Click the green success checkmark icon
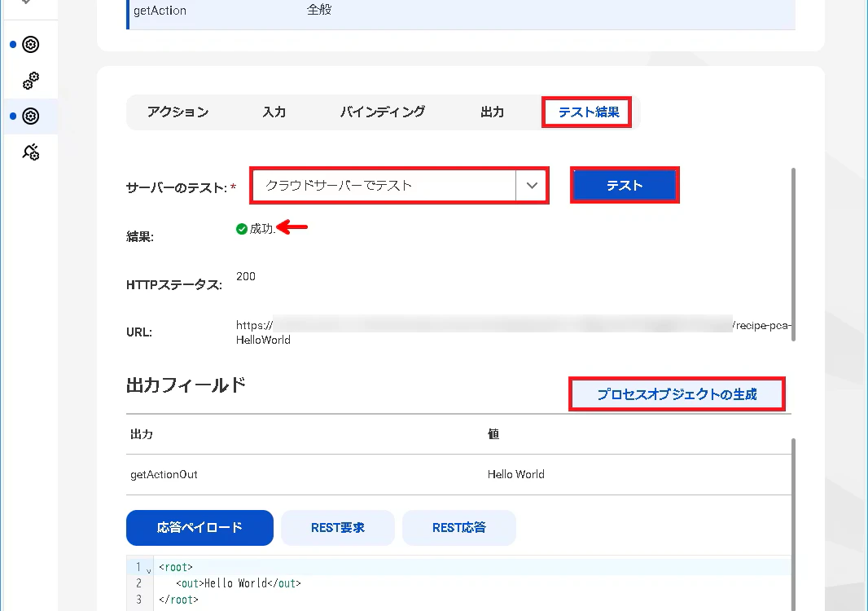Screen dimensions: 868x611 241,229
